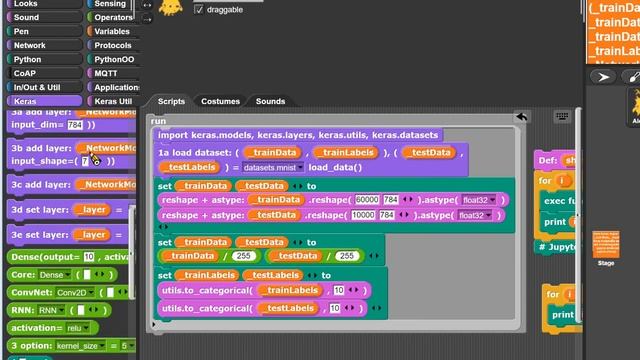Toggle the draggable checkbox
This screenshot has height=360, width=640.
198,9
